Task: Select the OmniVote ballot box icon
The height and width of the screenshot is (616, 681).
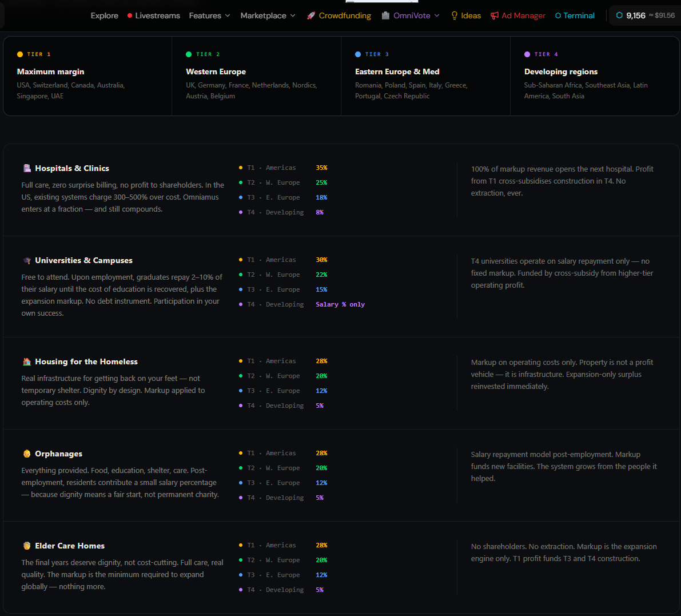Action: click(385, 15)
